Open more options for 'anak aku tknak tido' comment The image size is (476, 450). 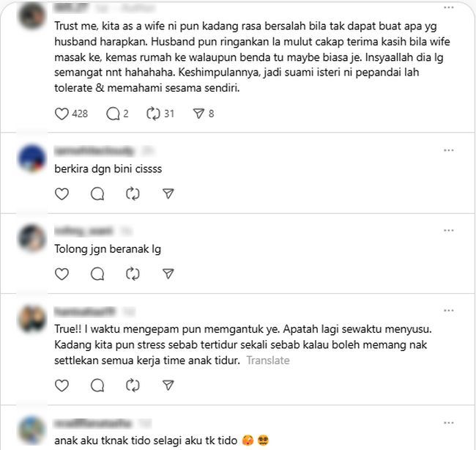point(448,423)
